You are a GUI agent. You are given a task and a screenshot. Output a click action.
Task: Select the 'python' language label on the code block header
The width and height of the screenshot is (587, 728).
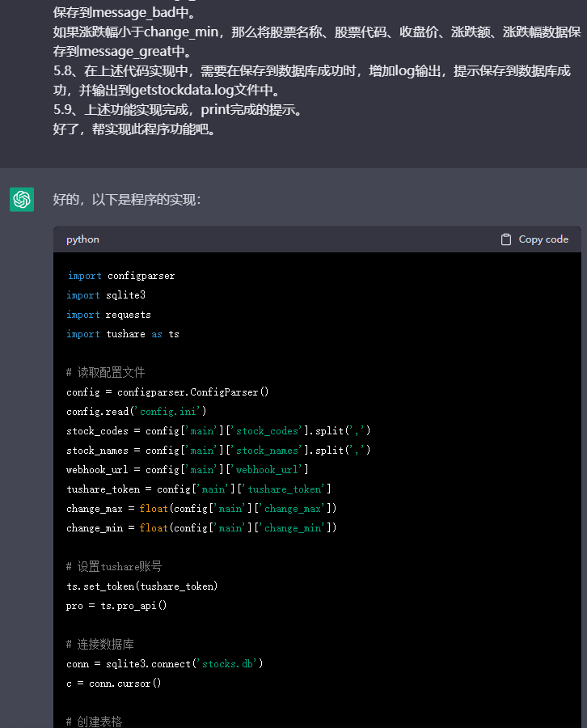pyautogui.click(x=82, y=239)
